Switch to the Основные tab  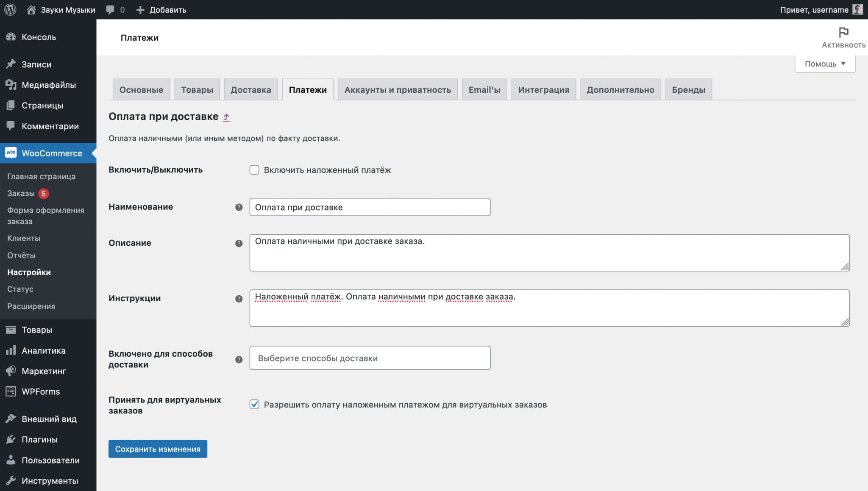pos(141,89)
